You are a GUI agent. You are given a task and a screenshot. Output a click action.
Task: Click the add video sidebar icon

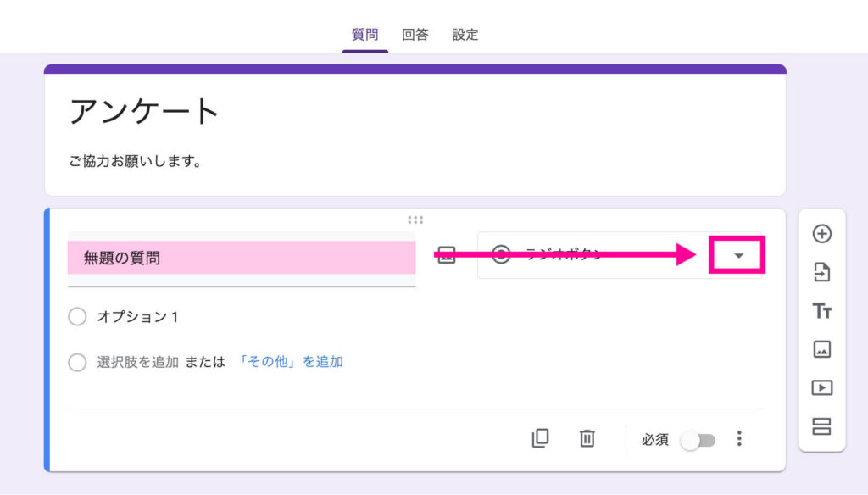coord(821,387)
